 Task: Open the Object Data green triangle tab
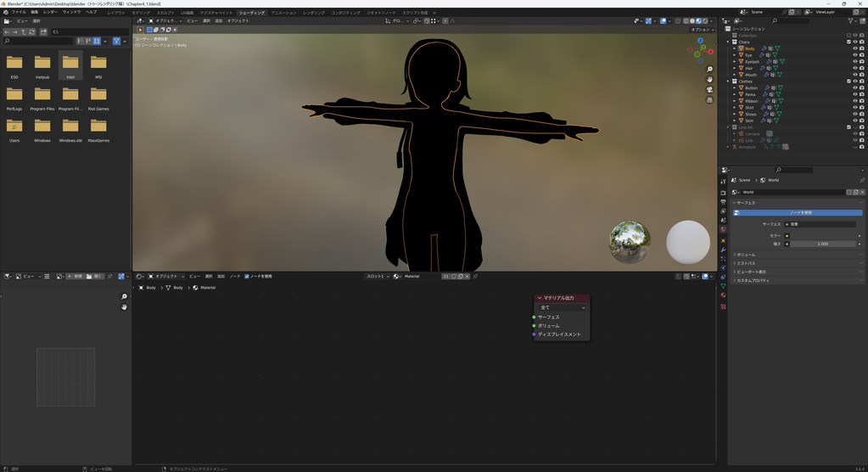click(723, 286)
